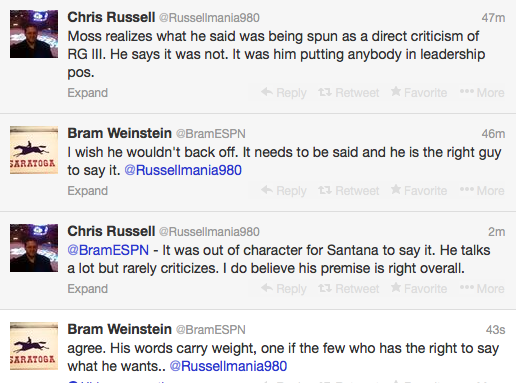Open Chris Russell's profile photo on first tweet
This screenshot has height=383, width=516.
pos(34,34)
